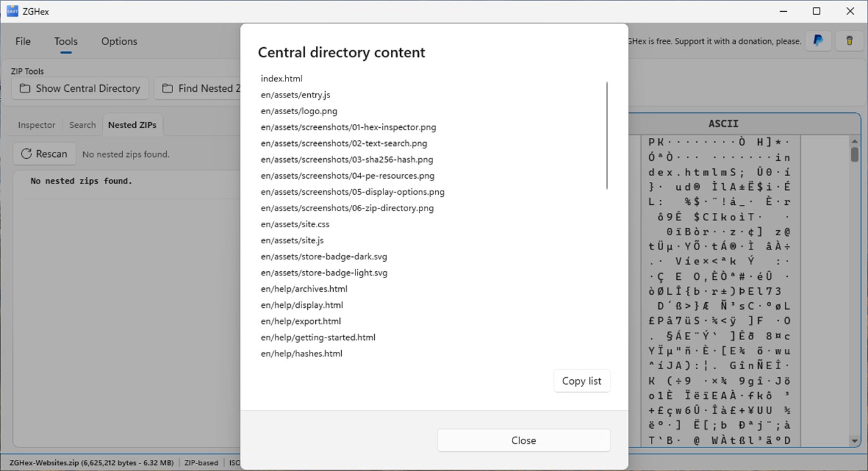Image resolution: width=868 pixels, height=471 pixels.
Task: Select 03-sha256-hash.png screenshot entry
Action: 347,159
